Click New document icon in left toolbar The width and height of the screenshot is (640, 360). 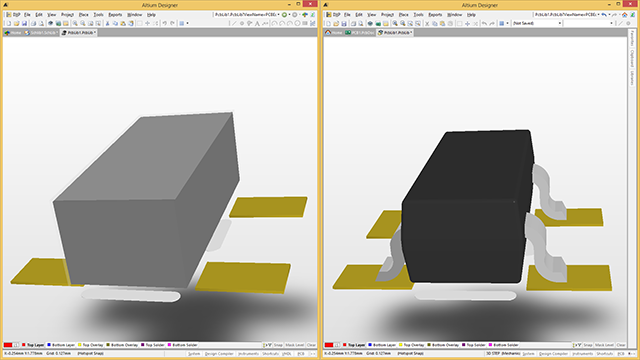pos(9,24)
